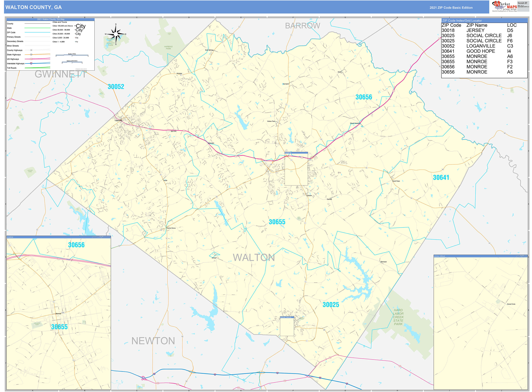Screen dimensions: 532x392
Task: Click "Cities 100,000 and Above" legend entry
Action: point(63,26)
